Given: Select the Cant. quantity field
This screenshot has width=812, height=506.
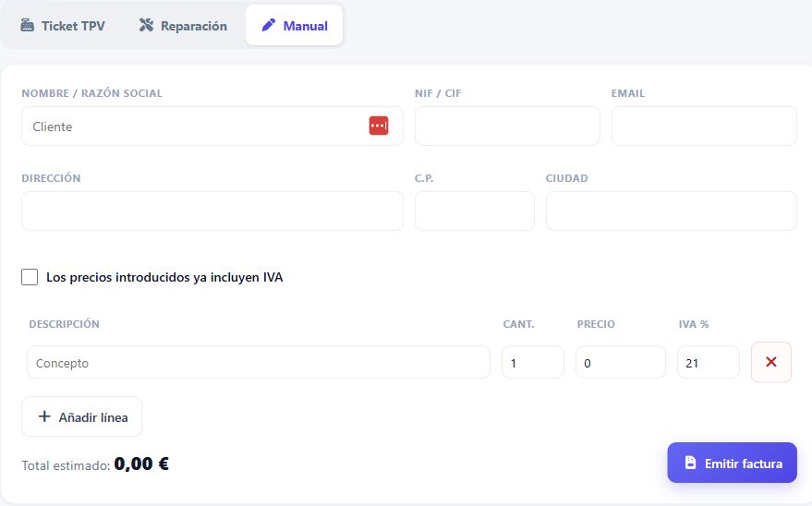Looking at the screenshot, I should pyautogui.click(x=533, y=362).
